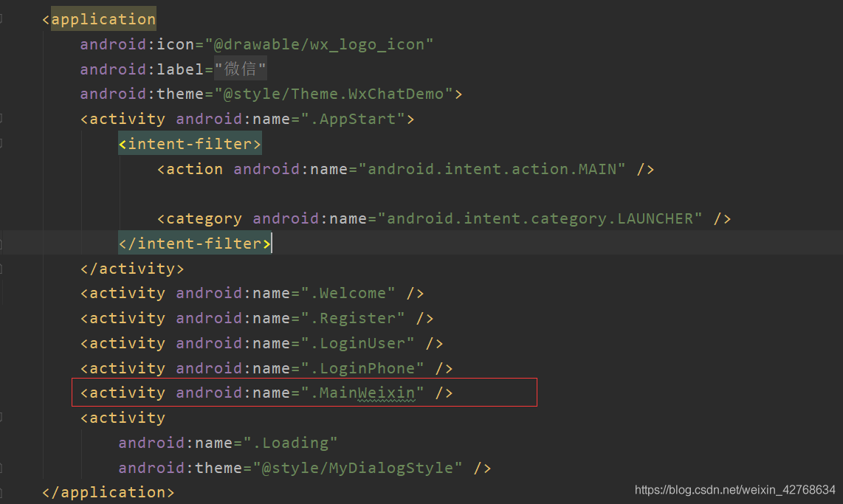Viewport: 843px width, 504px height.
Task: Click the ".MainWeixin" activity name
Action: point(363,393)
